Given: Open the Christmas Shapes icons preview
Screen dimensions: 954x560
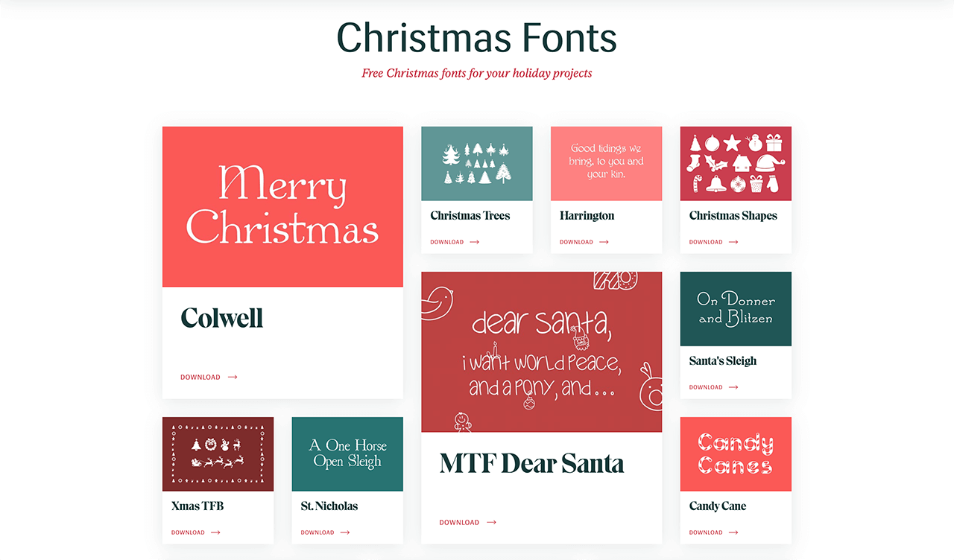Looking at the screenshot, I should pyautogui.click(x=736, y=163).
